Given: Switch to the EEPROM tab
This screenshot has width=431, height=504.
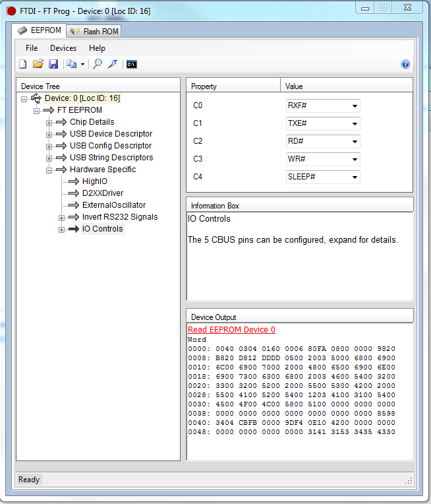Looking at the screenshot, I should coord(39,30).
